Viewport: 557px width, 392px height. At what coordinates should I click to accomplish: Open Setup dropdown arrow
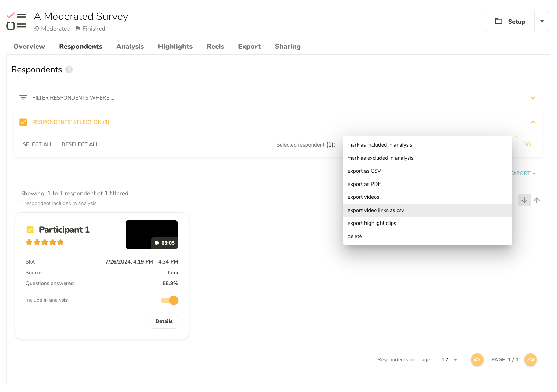(x=542, y=22)
